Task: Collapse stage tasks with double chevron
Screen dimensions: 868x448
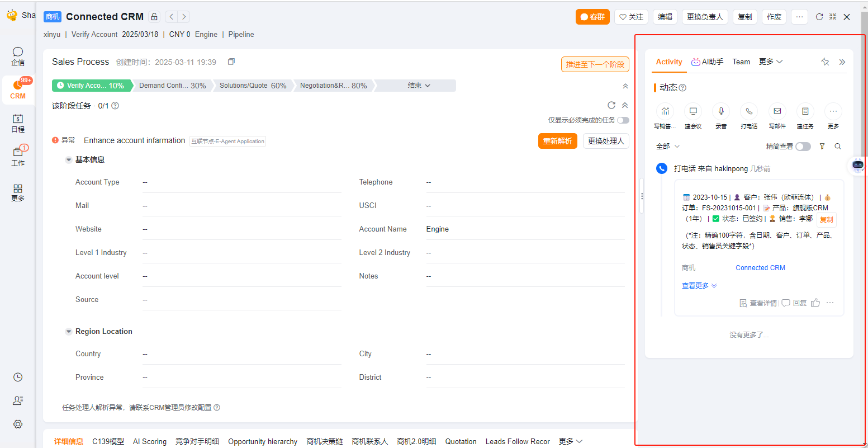Action: (625, 105)
